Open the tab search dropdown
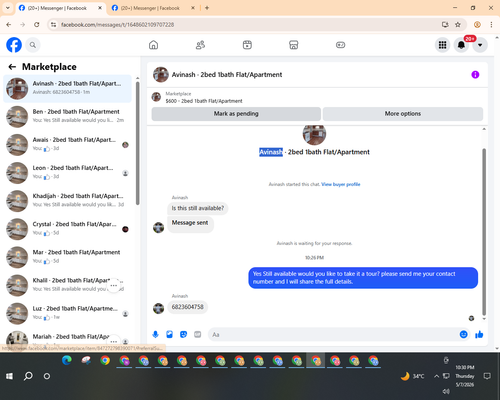 8,8
